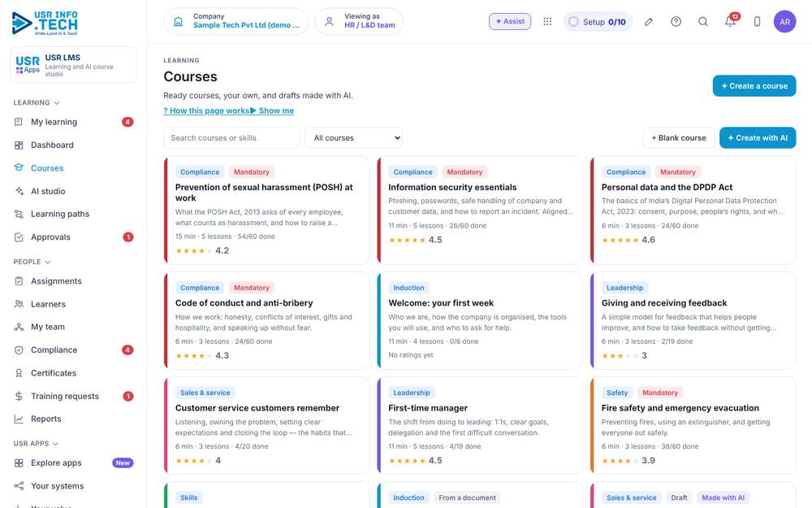The height and width of the screenshot is (508, 812).
Task: Click the Create with AI button
Action: (758, 138)
